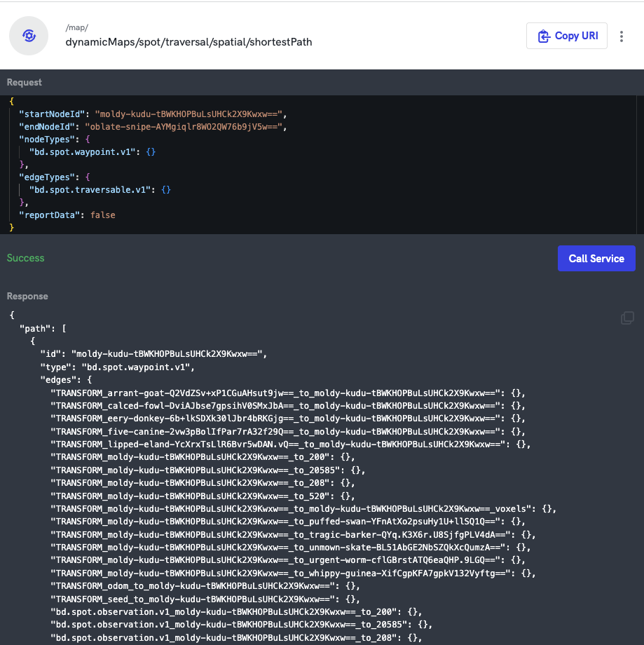Click the green Success status text
This screenshot has height=645, width=644.
point(26,258)
